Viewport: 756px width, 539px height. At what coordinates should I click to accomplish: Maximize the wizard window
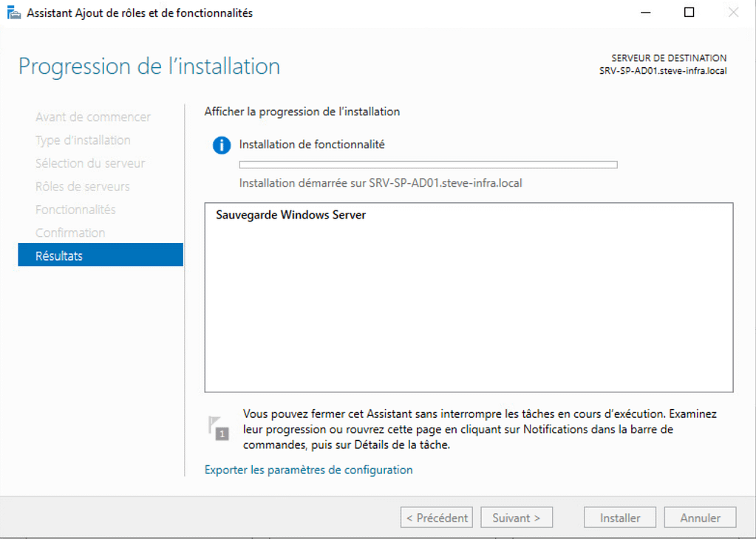pos(689,13)
